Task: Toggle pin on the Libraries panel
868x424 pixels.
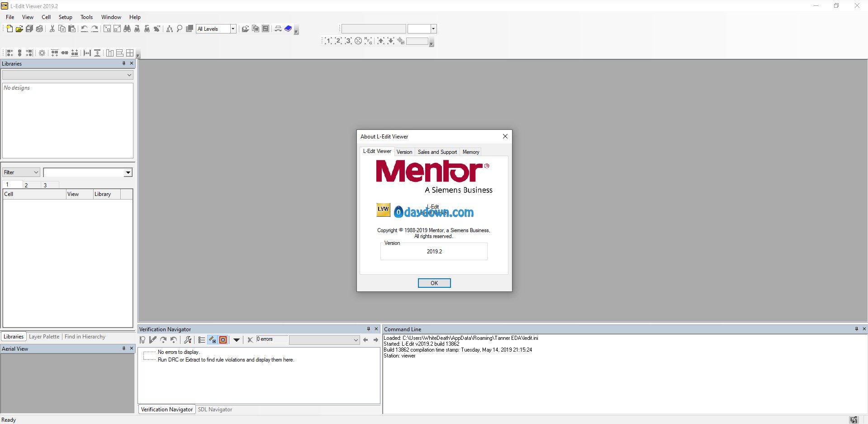Action: point(124,63)
